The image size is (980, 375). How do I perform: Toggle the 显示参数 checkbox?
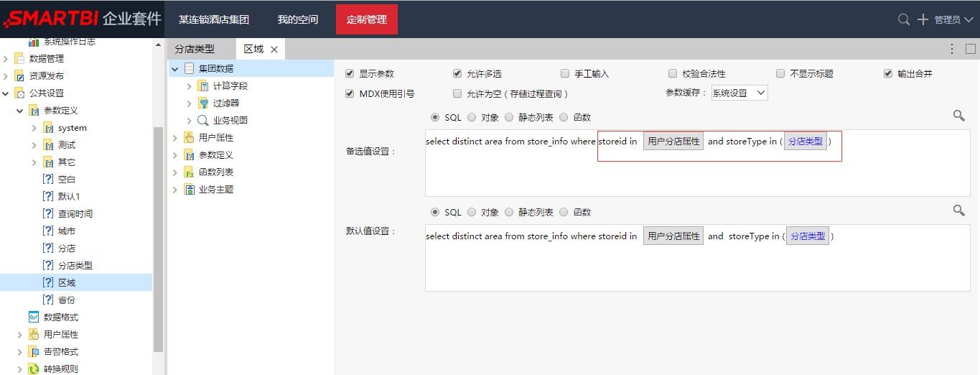(350, 73)
